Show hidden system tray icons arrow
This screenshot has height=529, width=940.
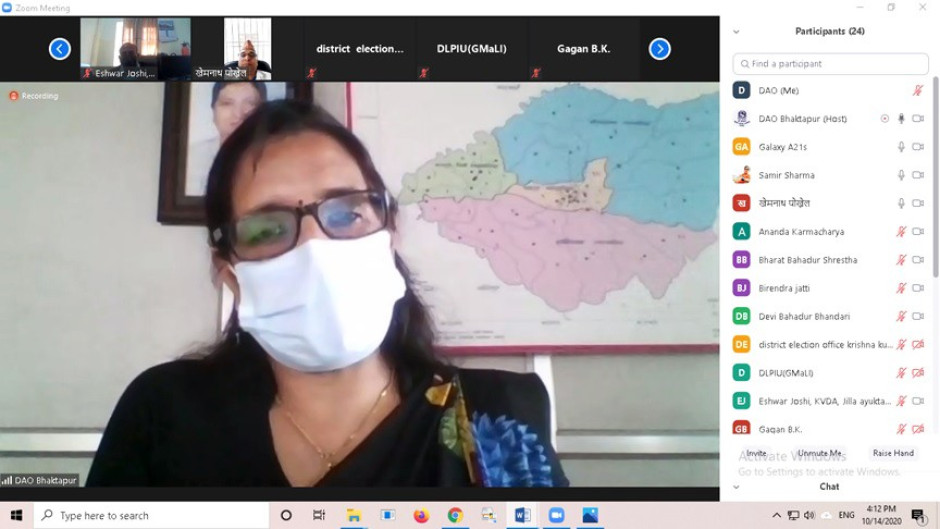coord(776,515)
